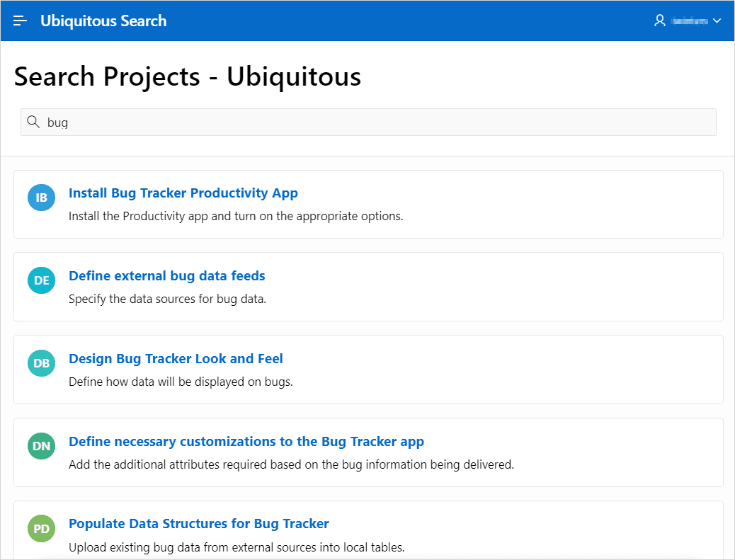Click the IB avatar icon

[41, 198]
